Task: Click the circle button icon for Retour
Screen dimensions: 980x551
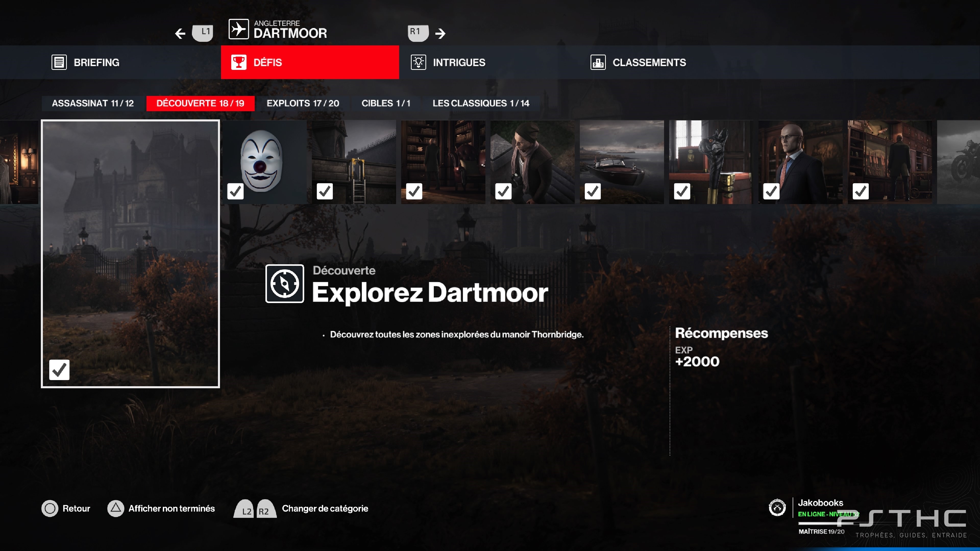Action: (x=50, y=508)
